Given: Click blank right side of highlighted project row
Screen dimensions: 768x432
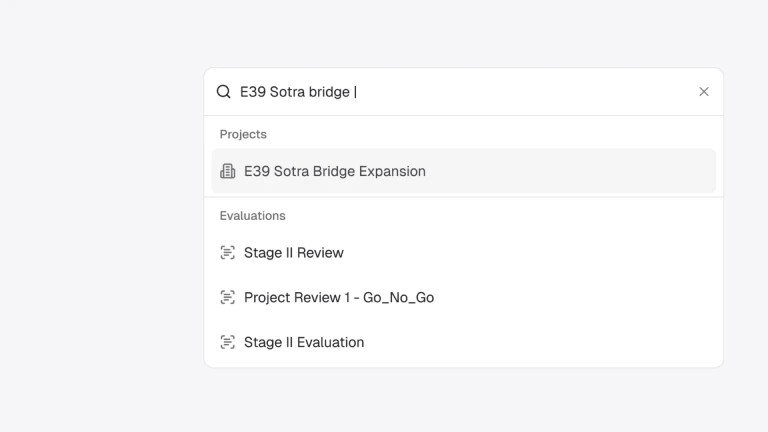Looking at the screenshot, I should click(x=600, y=171).
